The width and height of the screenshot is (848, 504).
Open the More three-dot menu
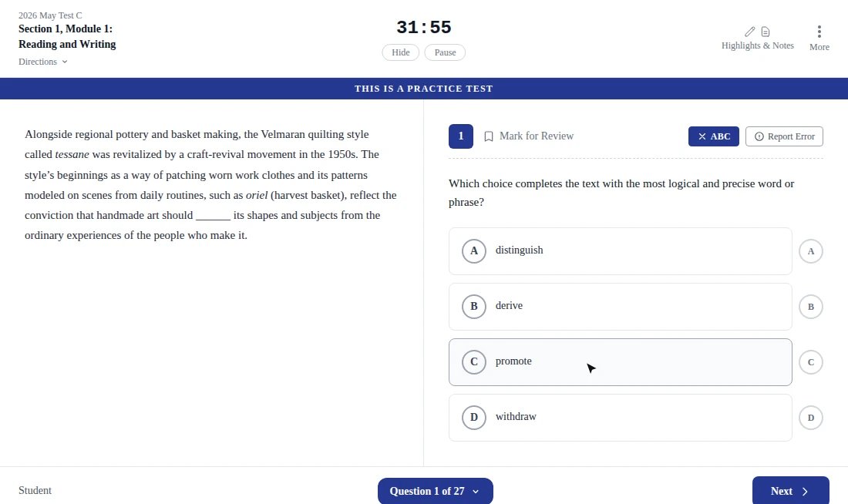click(x=819, y=32)
